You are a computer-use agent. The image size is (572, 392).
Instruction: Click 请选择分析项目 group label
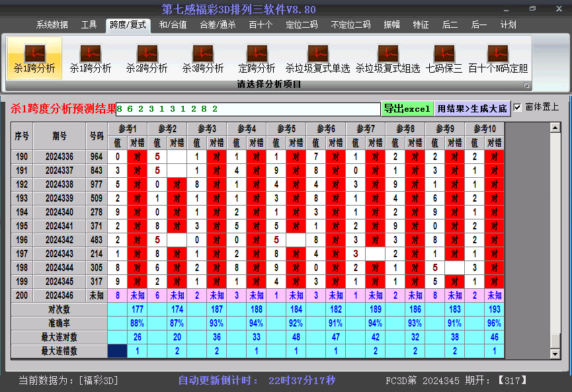[269, 84]
